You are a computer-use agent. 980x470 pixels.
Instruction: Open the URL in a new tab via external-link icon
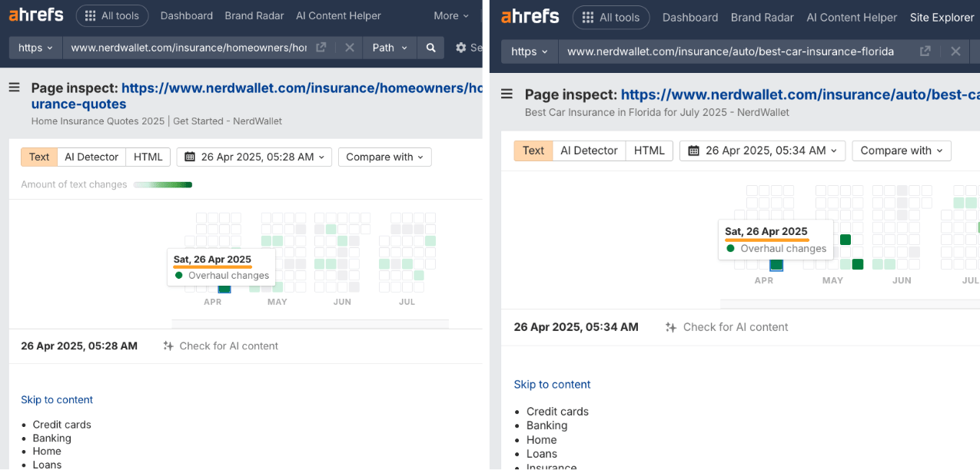(321, 47)
